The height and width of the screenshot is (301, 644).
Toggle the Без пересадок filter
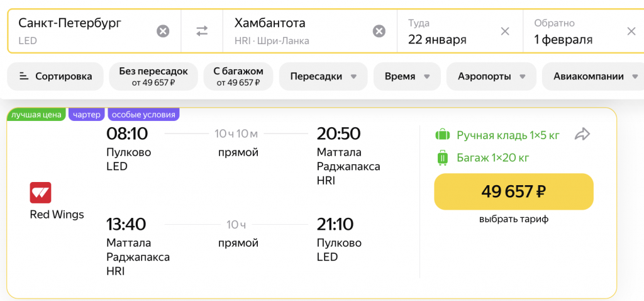[x=153, y=76]
